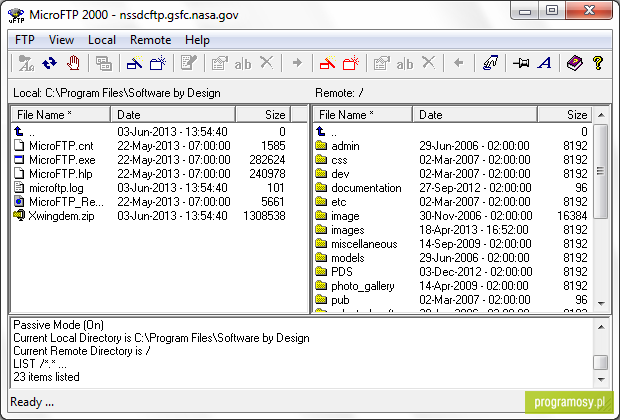Open the Local menu
Image resolution: width=620 pixels, height=420 pixels.
[x=102, y=40]
